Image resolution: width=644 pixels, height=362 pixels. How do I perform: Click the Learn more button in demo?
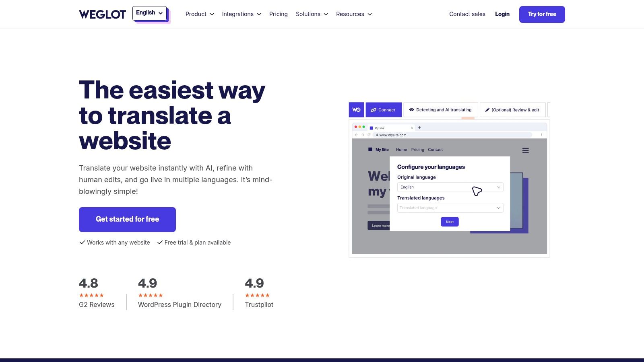click(x=379, y=226)
